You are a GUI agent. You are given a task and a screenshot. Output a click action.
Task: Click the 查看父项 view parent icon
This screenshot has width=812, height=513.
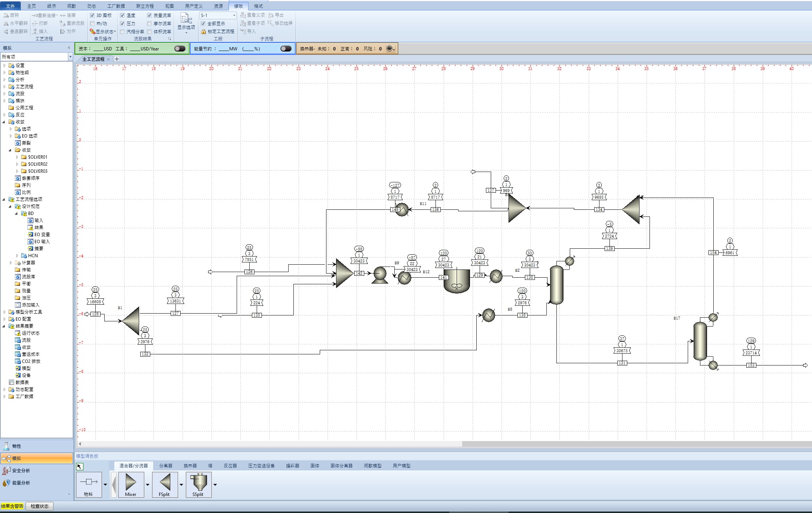point(243,15)
